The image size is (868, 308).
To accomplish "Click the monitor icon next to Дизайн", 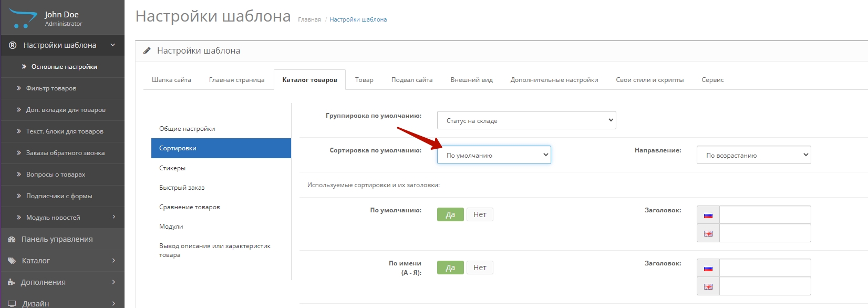I will click(x=12, y=303).
